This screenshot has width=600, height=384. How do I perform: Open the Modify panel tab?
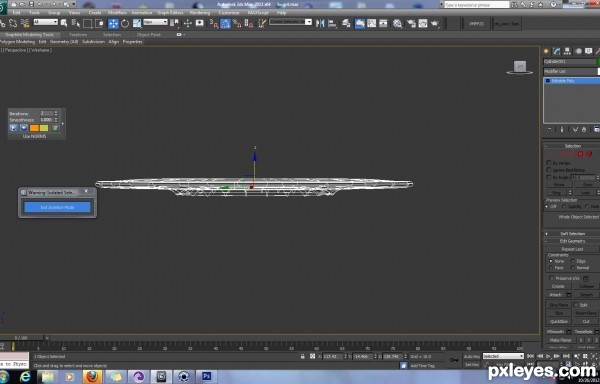point(557,51)
